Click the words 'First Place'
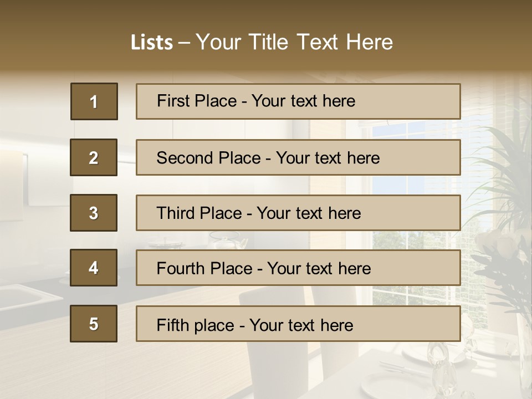The width and height of the screenshot is (532, 399). [197, 101]
